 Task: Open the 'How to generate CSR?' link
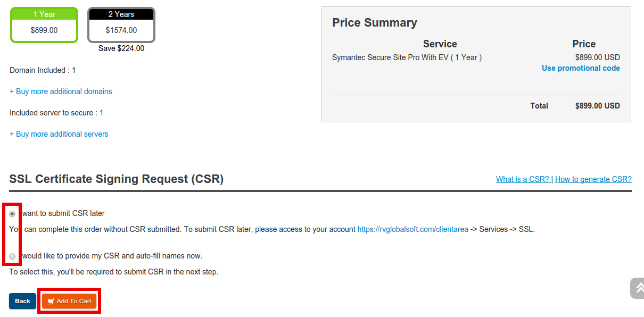pos(593,179)
